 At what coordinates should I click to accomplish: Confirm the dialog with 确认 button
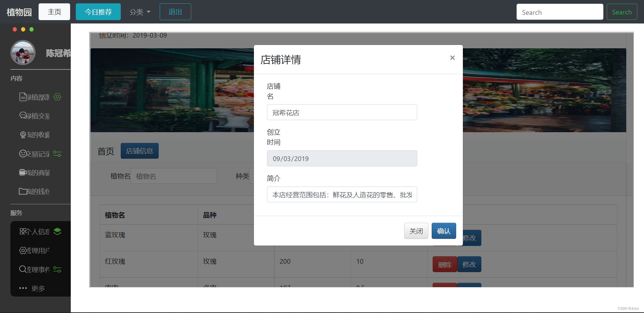(443, 231)
